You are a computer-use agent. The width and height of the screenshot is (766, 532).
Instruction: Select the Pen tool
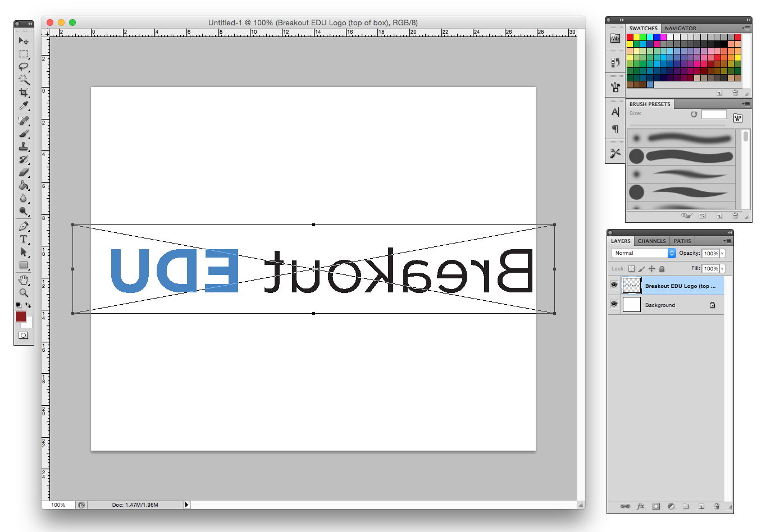(23, 226)
